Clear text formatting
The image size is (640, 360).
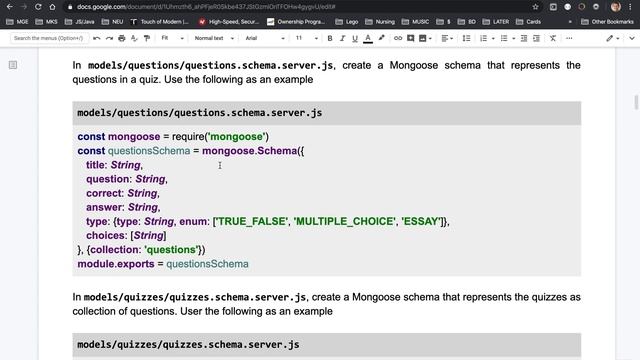coord(553,38)
